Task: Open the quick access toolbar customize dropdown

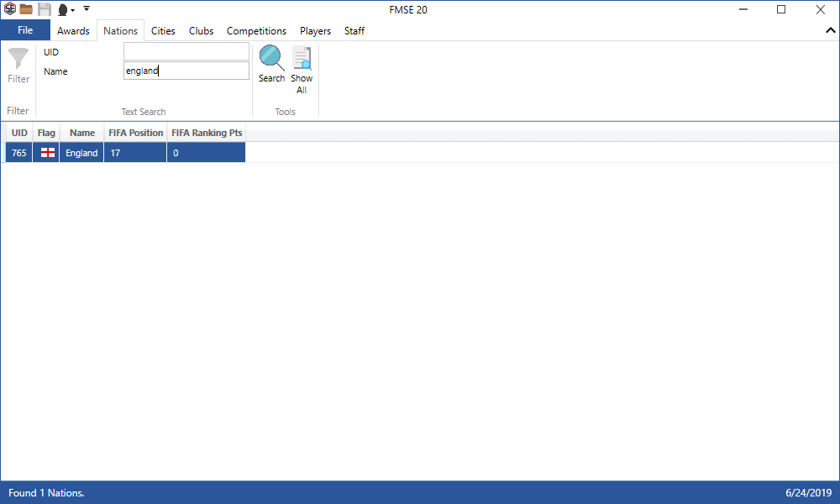Action: coord(87,9)
